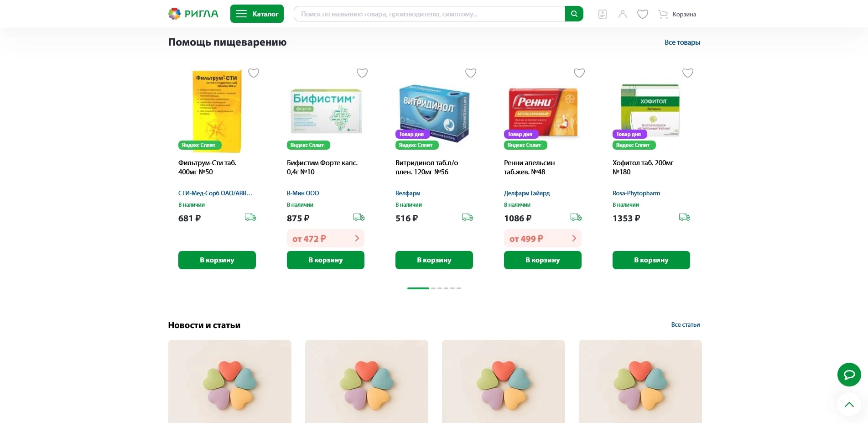Open the orders list icon in header
The image size is (868, 423).
(603, 14)
